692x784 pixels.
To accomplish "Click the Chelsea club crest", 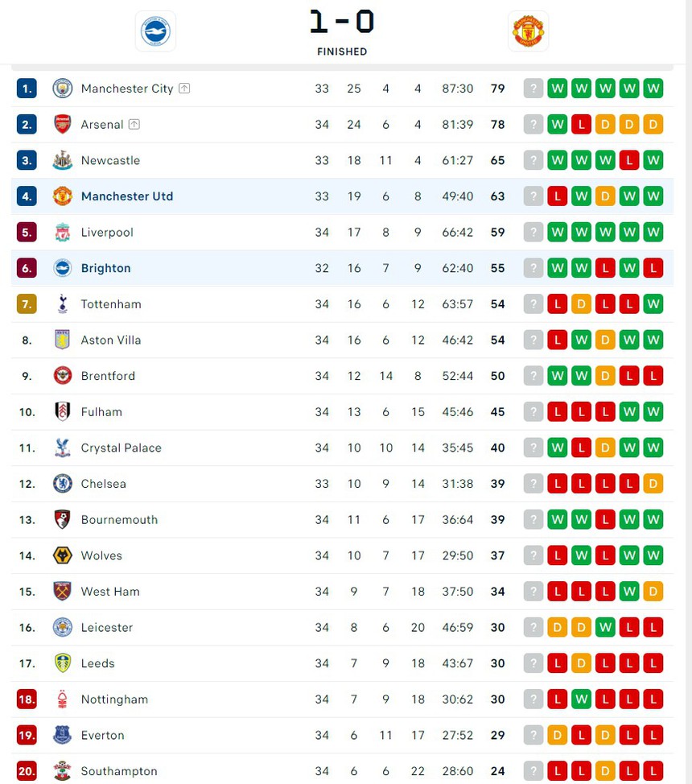I will (62, 483).
